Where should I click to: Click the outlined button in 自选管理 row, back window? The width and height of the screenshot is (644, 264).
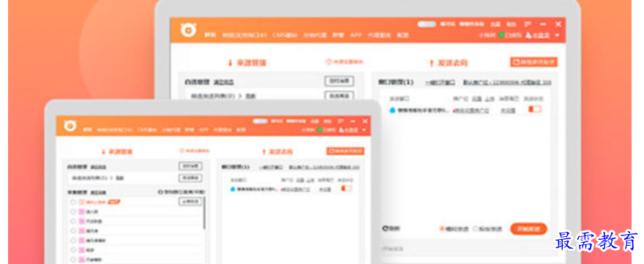pos(340,81)
